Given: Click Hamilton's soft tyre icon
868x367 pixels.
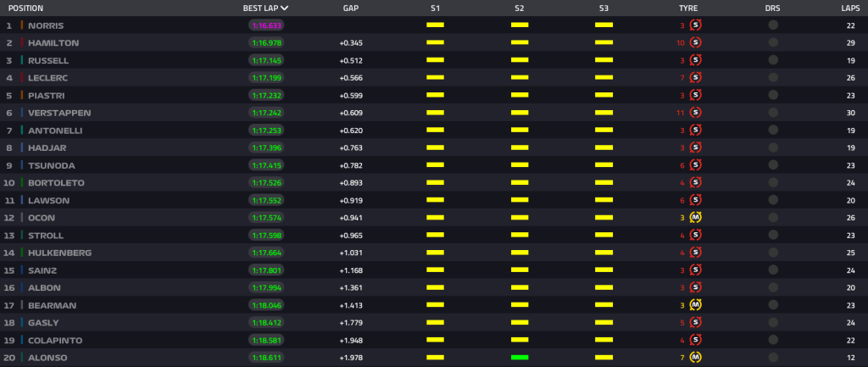Looking at the screenshot, I should pos(696,42).
